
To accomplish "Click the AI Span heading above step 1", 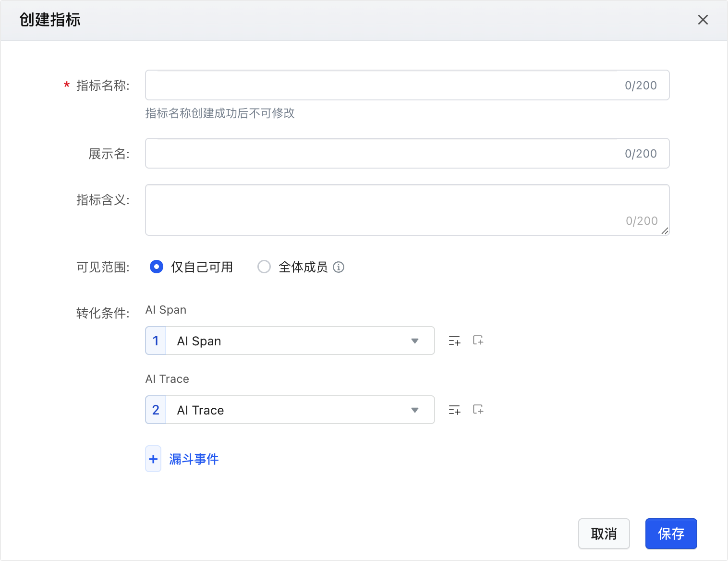I will coord(166,310).
